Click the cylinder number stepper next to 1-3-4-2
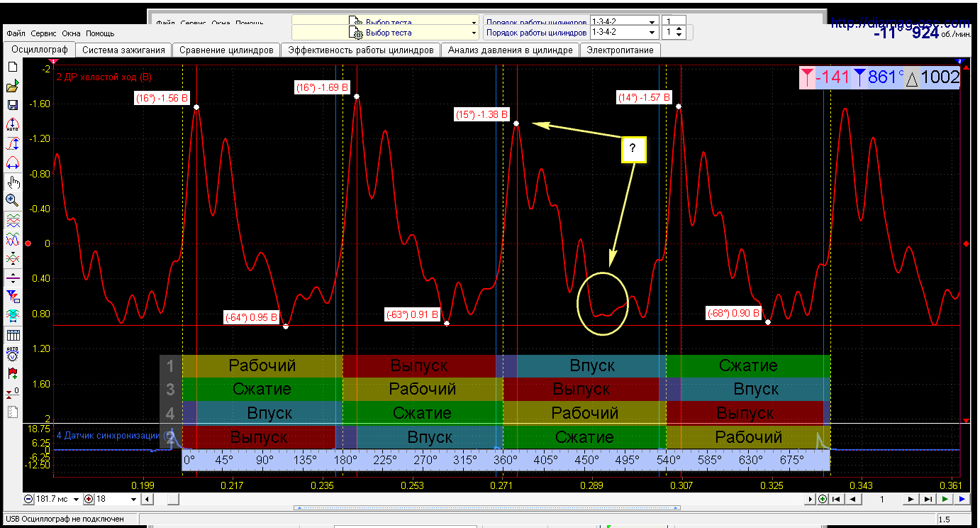 679,33
